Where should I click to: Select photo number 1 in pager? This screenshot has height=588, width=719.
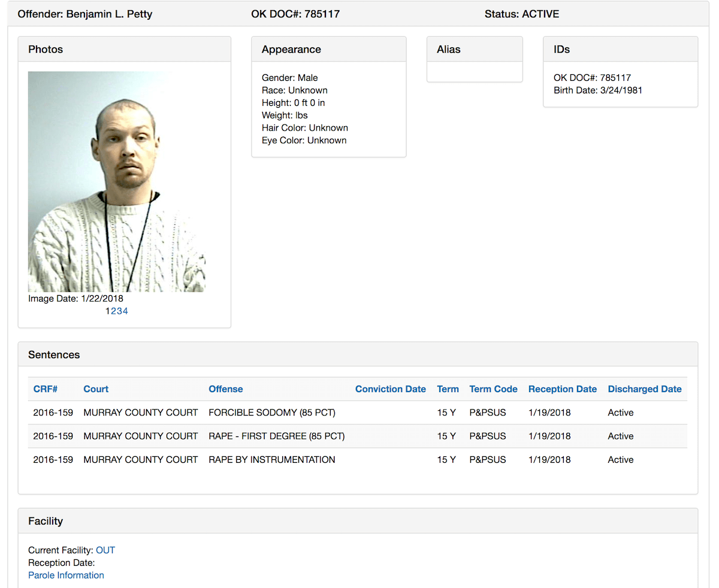pyautogui.click(x=108, y=311)
